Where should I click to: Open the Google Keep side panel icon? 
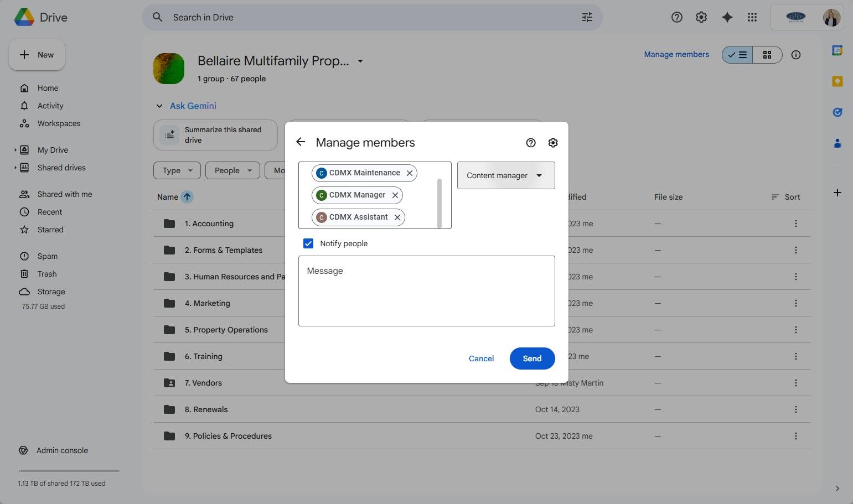click(x=837, y=81)
